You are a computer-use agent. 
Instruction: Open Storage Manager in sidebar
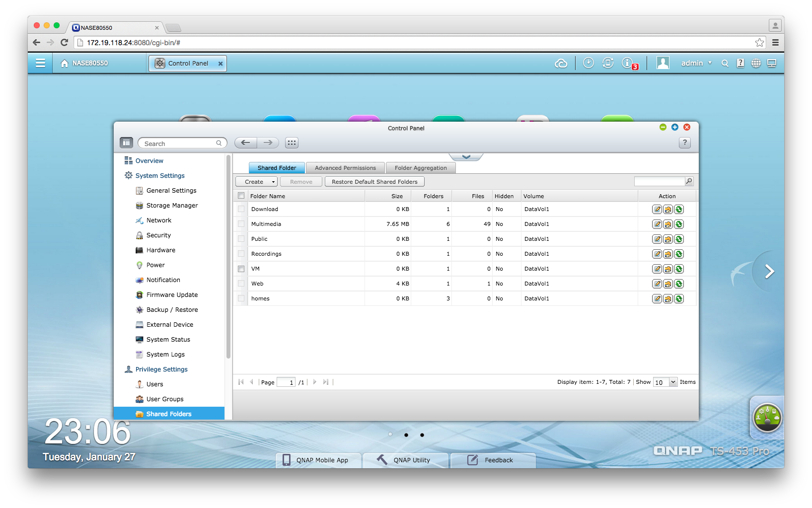point(172,206)
